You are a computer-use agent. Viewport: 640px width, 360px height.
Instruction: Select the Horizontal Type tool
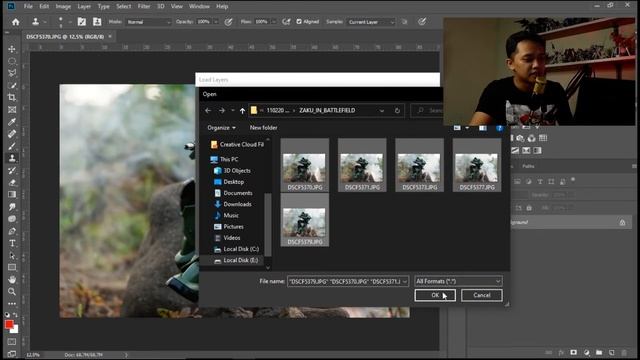click(12, 243)
